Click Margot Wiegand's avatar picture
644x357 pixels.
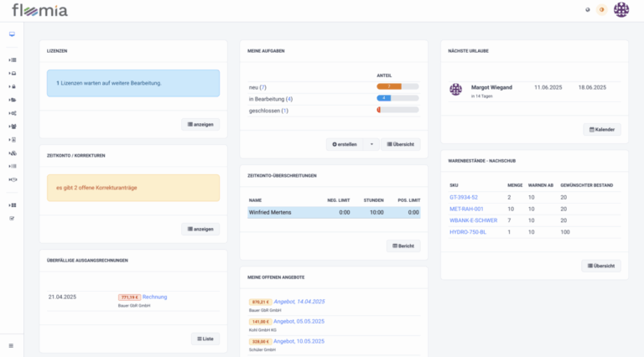(x=456, y=89)
